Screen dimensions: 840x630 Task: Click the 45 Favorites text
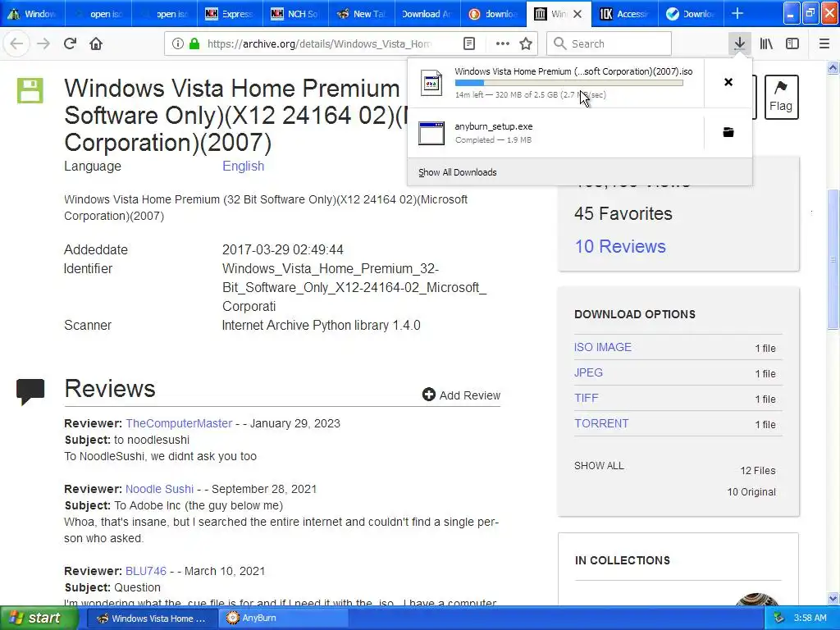(x=623, y=214)
